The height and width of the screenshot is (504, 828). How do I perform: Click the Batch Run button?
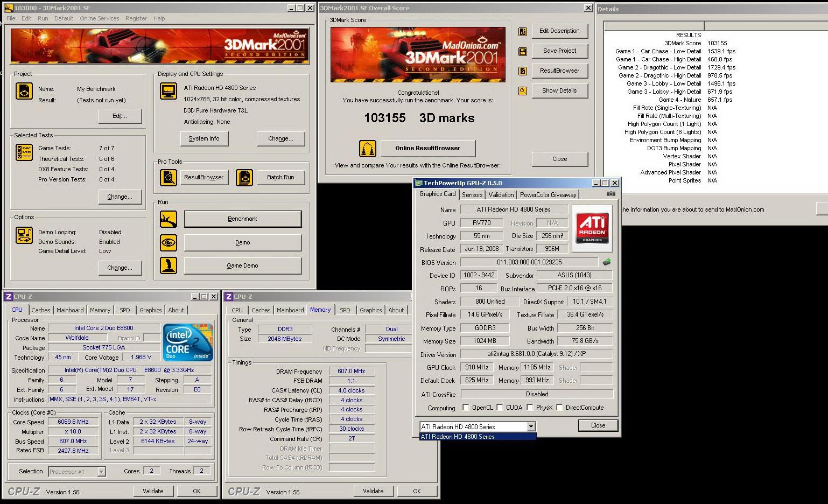[x=281, y=177]
